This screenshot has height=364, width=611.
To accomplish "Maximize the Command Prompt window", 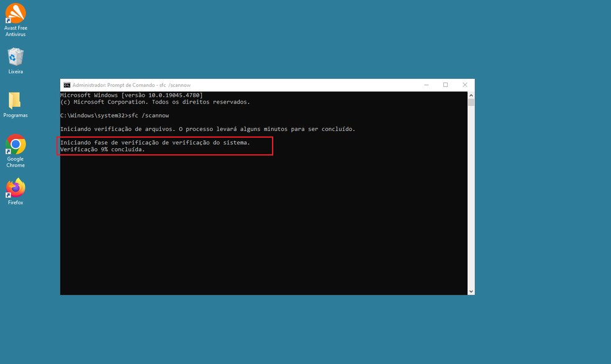I will pyautogui.click(x=445, y=84).
